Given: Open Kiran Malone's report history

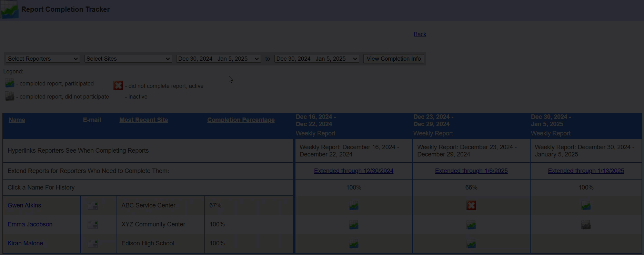Looking at the screenshot, I should (25, 243).
